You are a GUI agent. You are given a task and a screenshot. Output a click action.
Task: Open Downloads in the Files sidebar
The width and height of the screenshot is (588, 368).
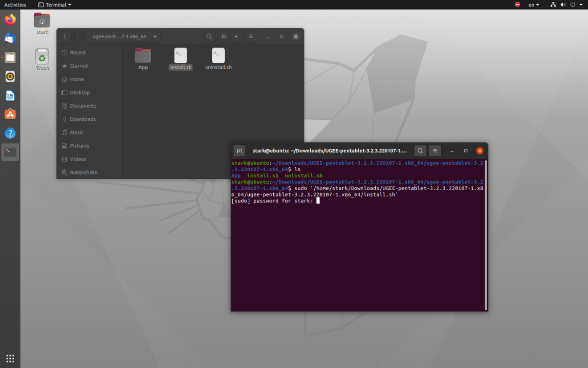[82, 119]
